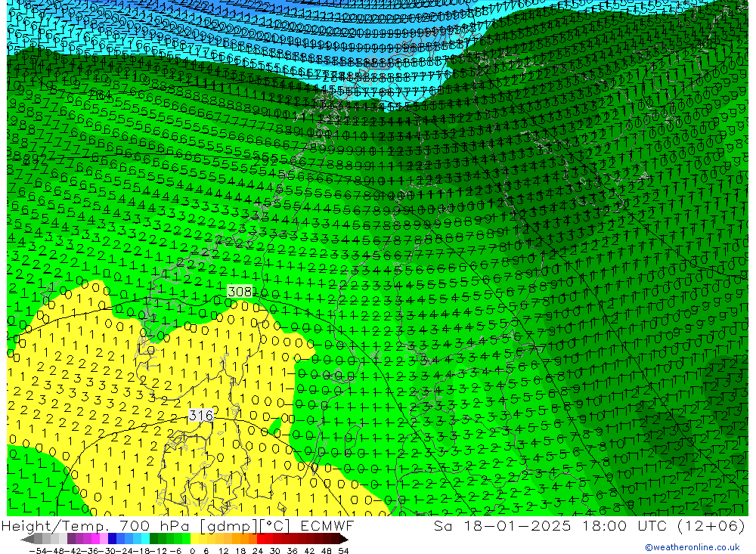This screenshot has height=554, width=756.
Task: Click the '-54' legend scale value
Action: click(38, 551)
